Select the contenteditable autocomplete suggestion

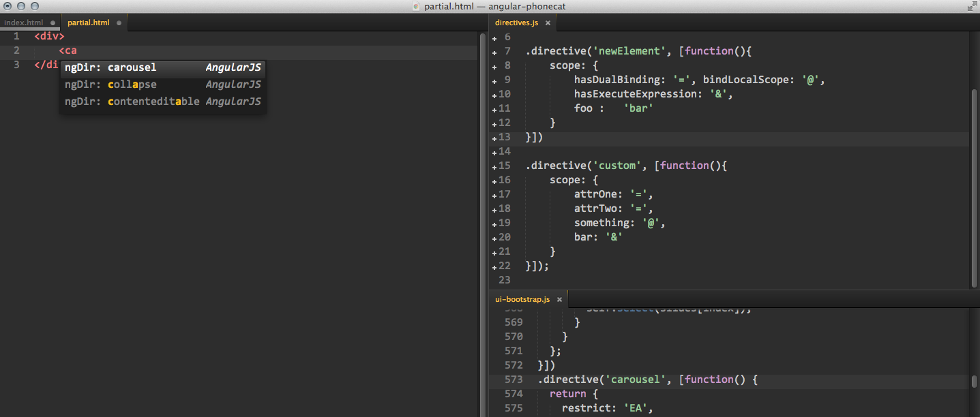162,102
